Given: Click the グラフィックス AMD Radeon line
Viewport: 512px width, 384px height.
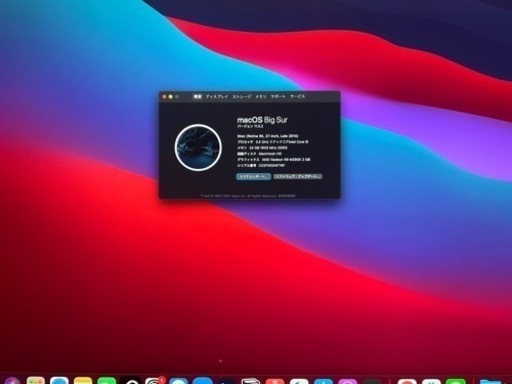Looking at the screenshot, I should point(273,160).
